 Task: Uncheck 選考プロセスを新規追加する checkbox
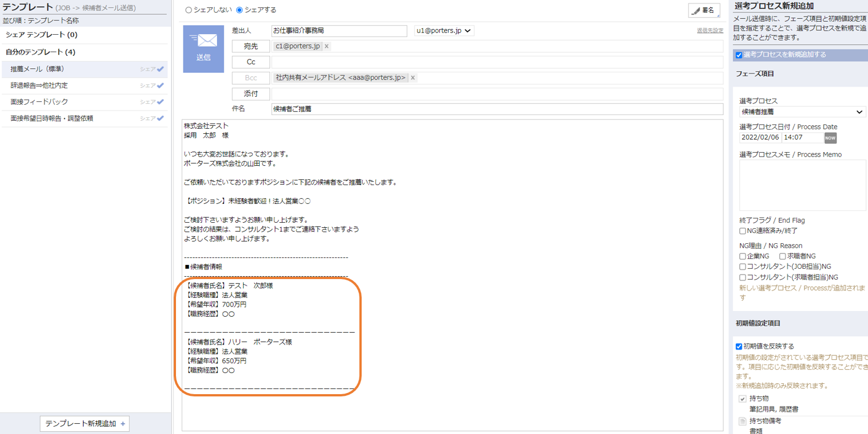739,55
